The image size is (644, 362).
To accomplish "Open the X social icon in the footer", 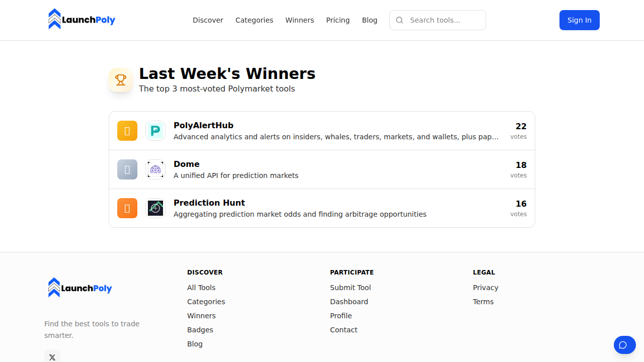I will click(x=52, y=357).
